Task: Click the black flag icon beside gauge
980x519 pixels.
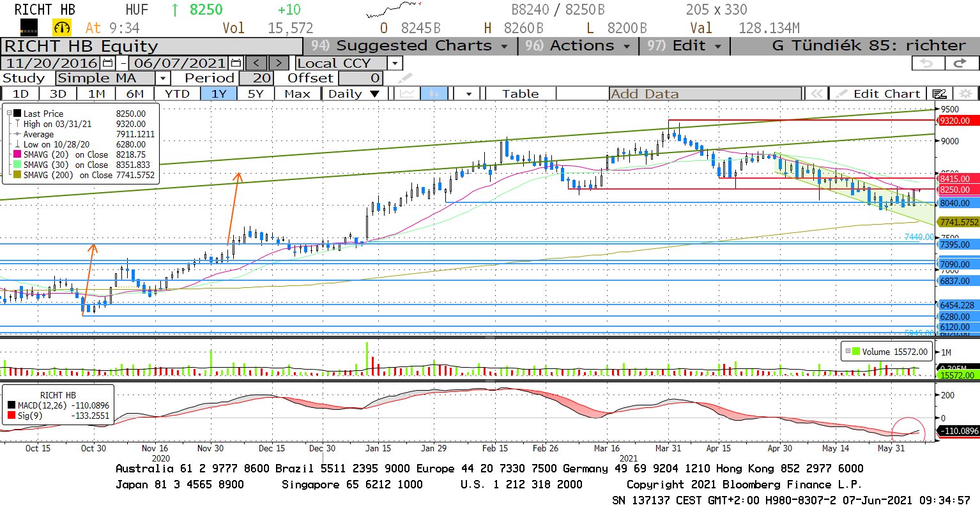Action: tap(29, 27)
